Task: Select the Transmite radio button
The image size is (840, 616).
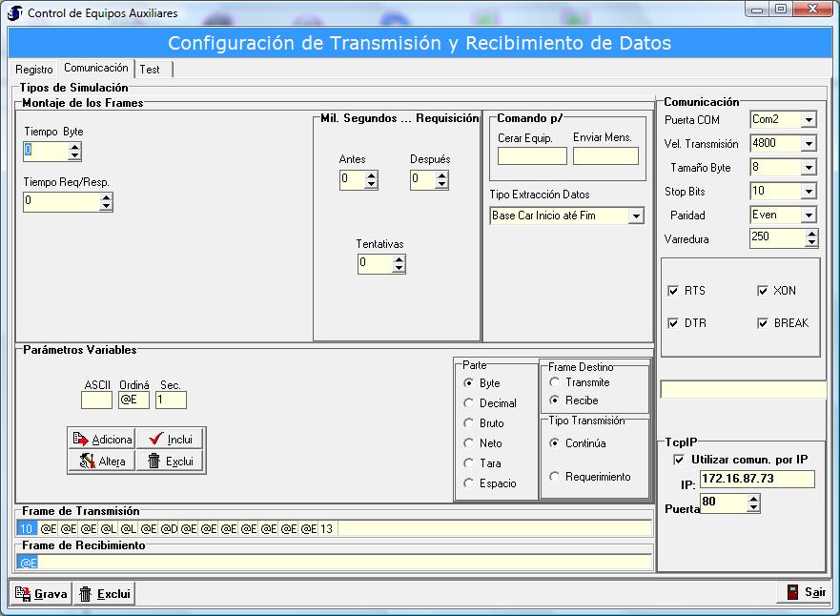Action: coord(556,382)
